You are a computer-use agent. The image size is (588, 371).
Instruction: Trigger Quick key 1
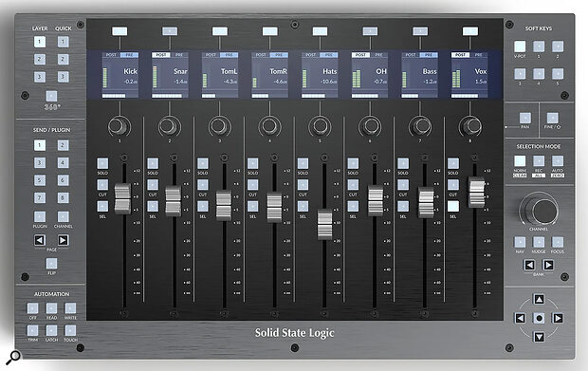(63, 41)
